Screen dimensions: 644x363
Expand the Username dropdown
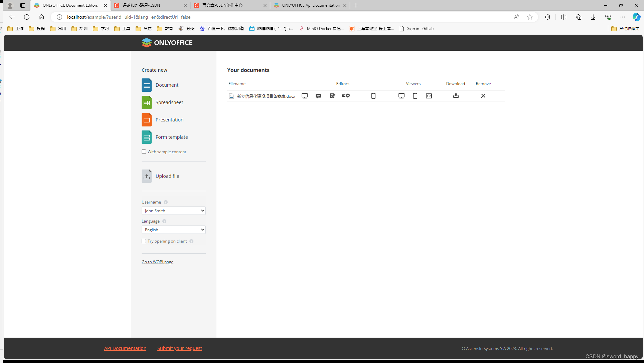tap(173, 211)
